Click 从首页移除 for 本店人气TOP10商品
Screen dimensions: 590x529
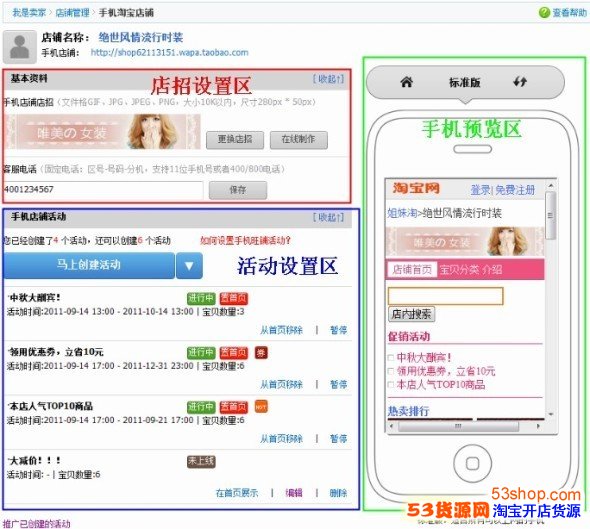[281, 438]
